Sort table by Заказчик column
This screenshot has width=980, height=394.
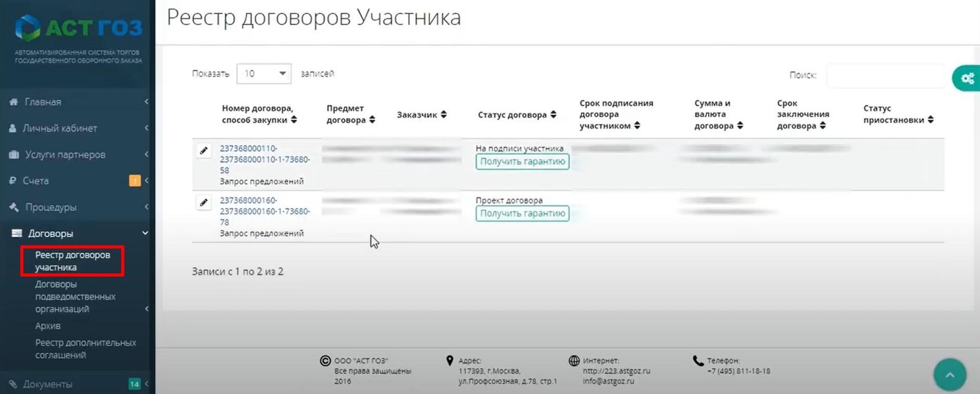point(421,115)
